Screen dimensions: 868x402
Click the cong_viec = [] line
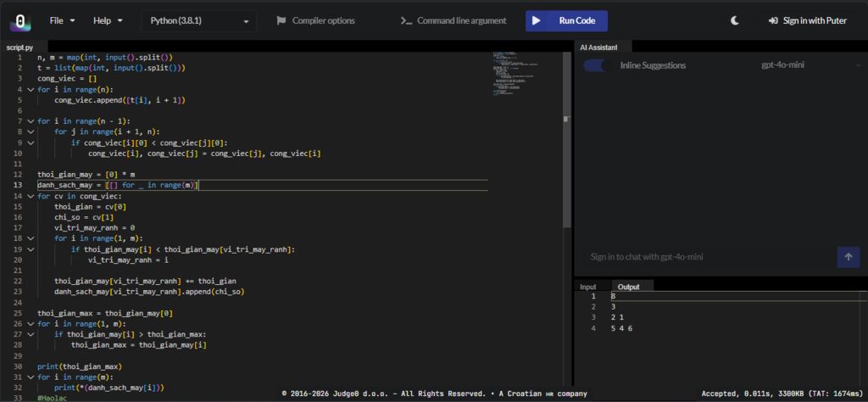coord(67,79)
